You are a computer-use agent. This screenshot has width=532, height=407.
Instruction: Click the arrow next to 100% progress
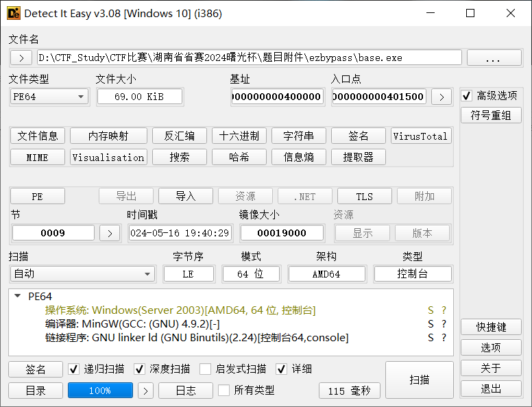point(145,391)
